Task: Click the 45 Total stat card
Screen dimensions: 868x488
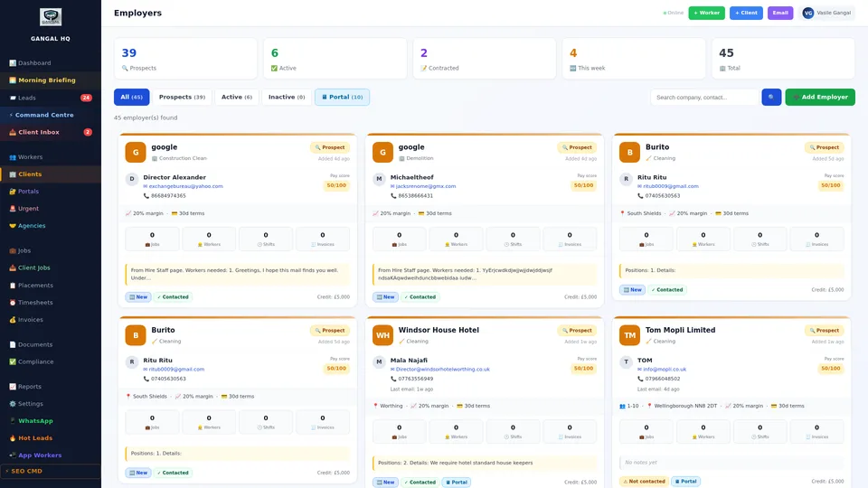Action: pyautogui.click(x=783, y=59)
